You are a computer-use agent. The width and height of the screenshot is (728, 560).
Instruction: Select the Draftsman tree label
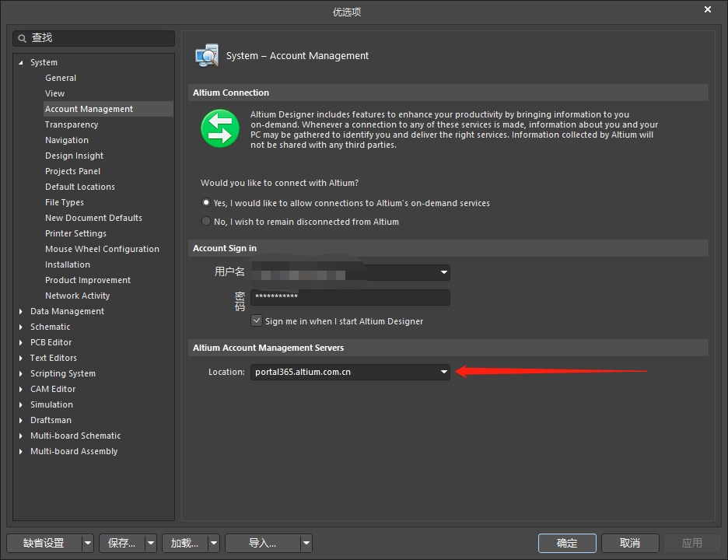51,420
